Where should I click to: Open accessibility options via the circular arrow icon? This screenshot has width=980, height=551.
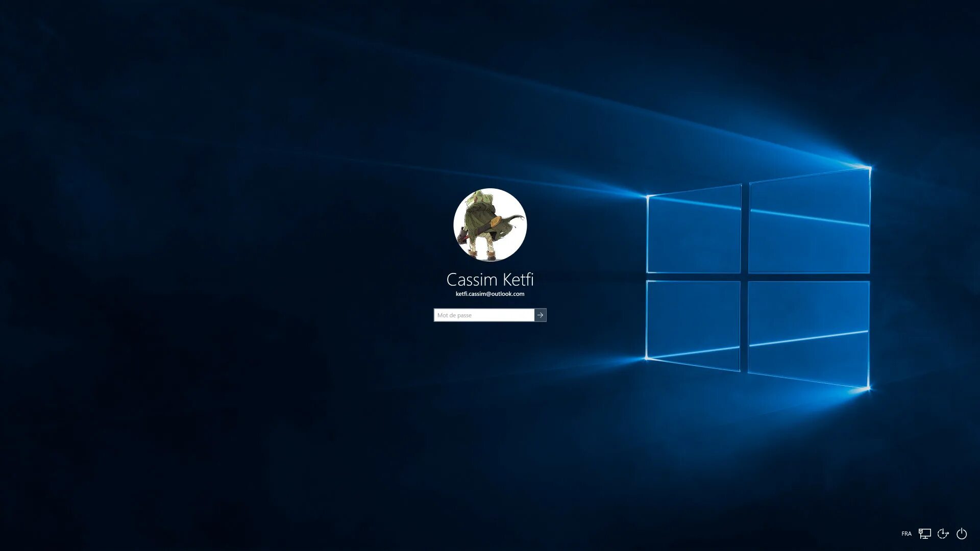click(x=944, y=534)
